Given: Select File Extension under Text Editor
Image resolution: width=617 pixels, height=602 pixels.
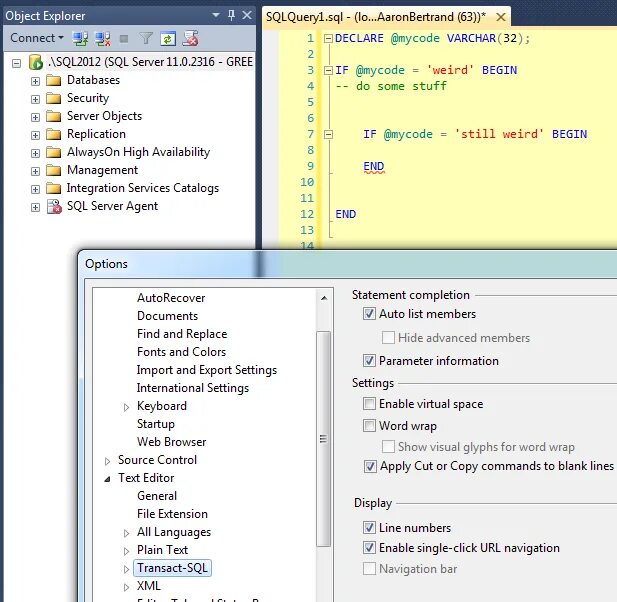Looking at the screenshot, I should [x=172, y=514].
